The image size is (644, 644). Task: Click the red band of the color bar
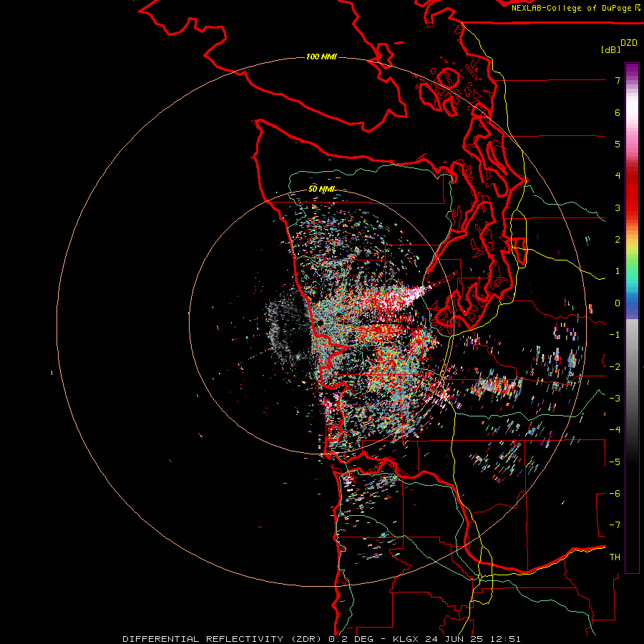click(632, 191)
